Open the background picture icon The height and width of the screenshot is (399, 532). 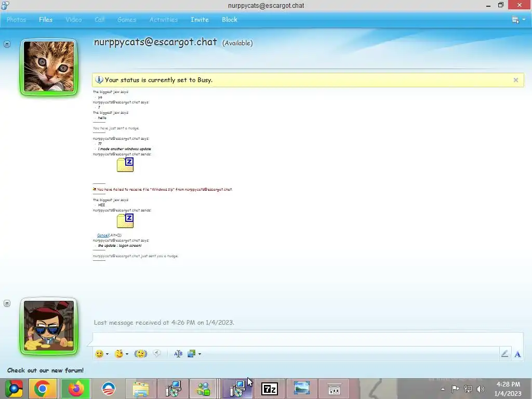[191, 354]
